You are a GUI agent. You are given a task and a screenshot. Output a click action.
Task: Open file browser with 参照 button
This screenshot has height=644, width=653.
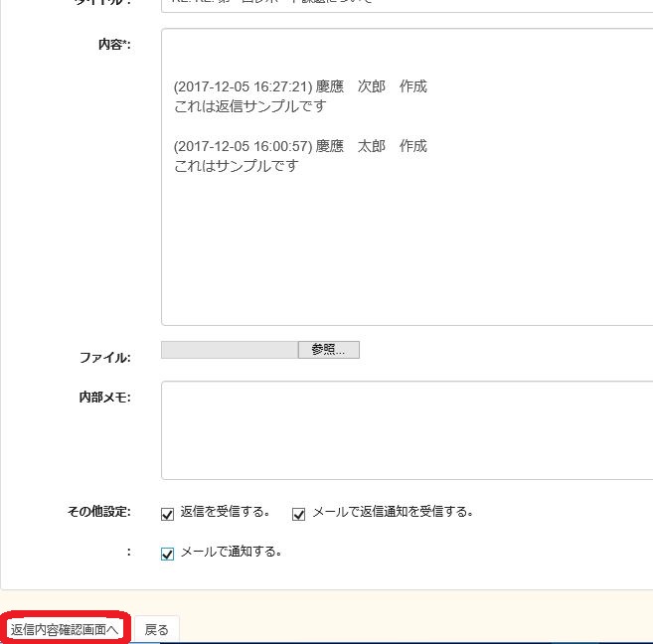328,350
